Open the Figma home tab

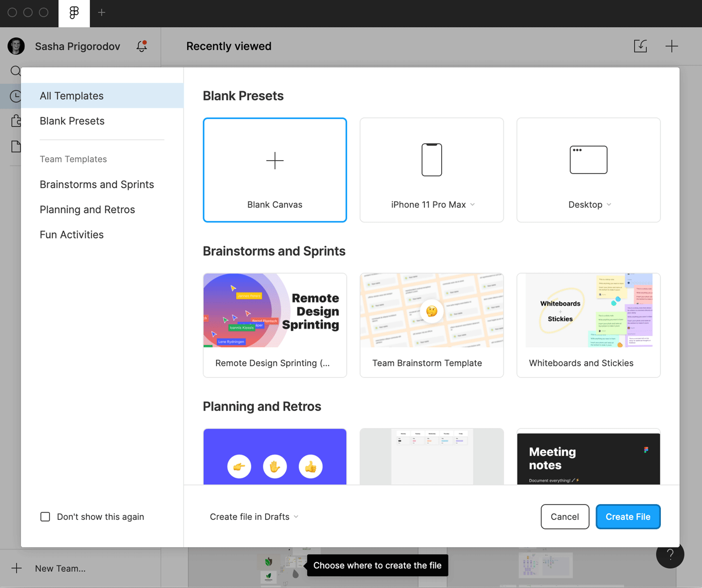click(74, 13)
